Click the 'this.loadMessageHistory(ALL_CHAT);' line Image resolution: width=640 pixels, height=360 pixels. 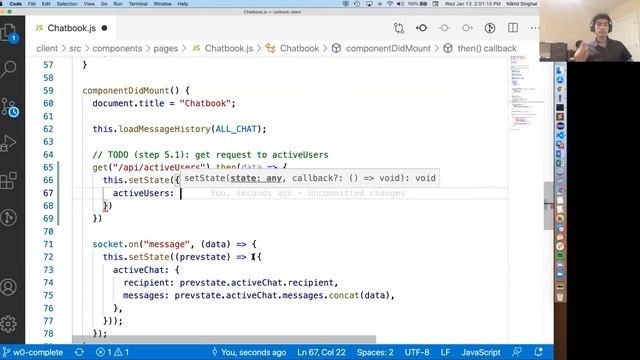click(x=179, y=129)
